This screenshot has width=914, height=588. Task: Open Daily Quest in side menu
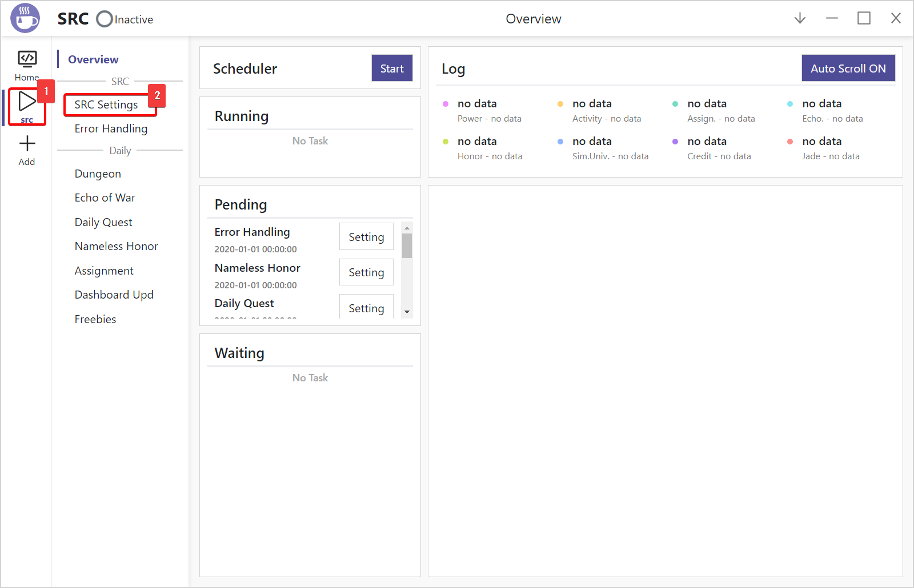[103, 222]
